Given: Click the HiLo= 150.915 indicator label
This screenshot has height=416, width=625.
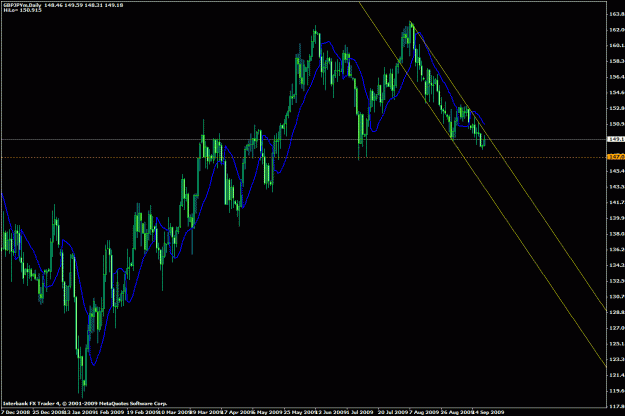Looking at the screenshot, I should [x=22, y=10].
